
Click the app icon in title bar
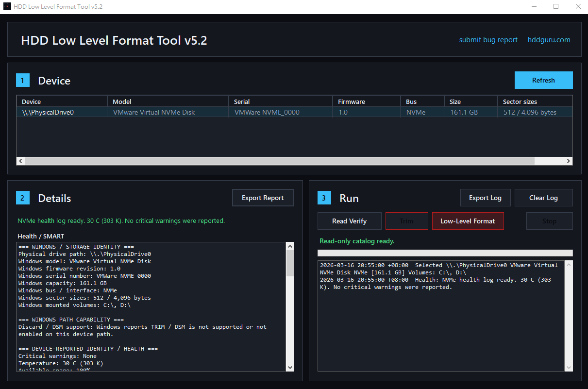pyautogui.click(x=7, y=7)
